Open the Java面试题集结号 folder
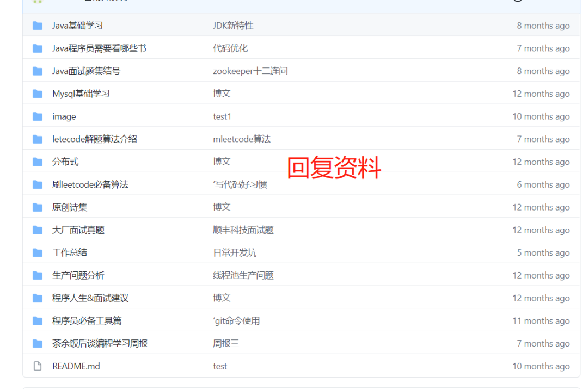 coord(86,71)
